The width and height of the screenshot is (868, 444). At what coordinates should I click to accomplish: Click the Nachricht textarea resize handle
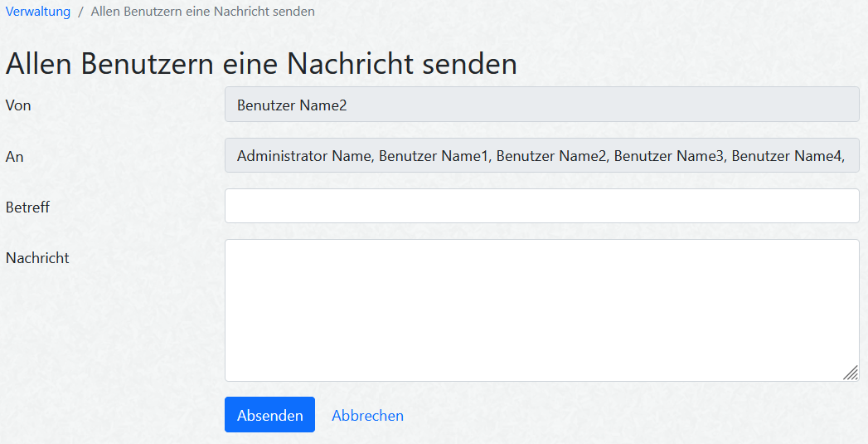pyautogui.click(x=851, y=373)
